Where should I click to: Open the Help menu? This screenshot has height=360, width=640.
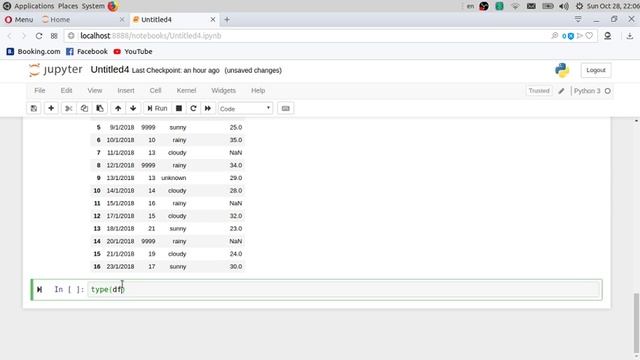click(x=258, y=91)
